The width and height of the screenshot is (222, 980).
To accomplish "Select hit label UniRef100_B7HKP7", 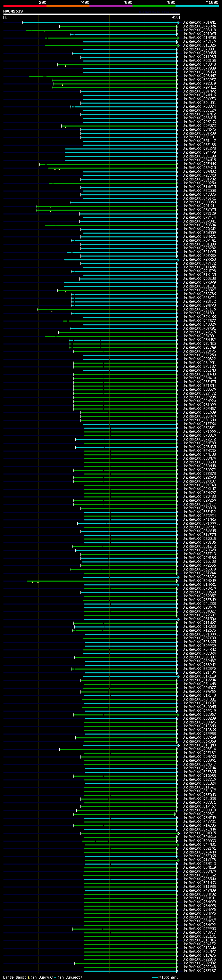I will coord(199,493).
